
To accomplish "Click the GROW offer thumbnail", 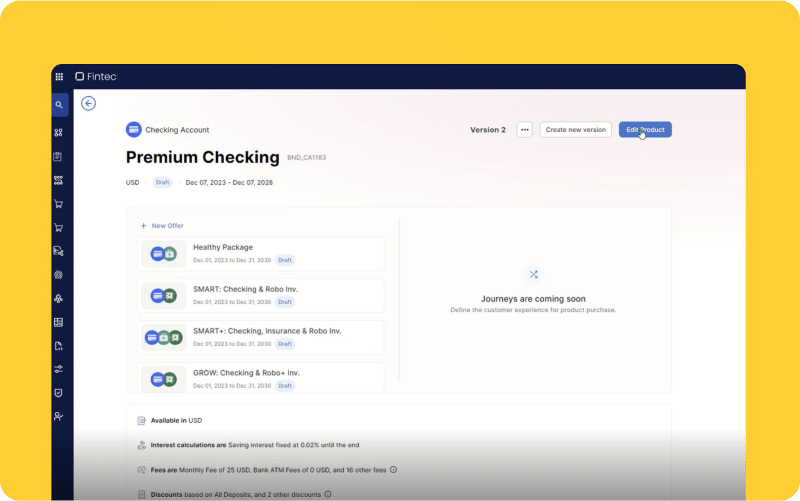I will 163,379.
